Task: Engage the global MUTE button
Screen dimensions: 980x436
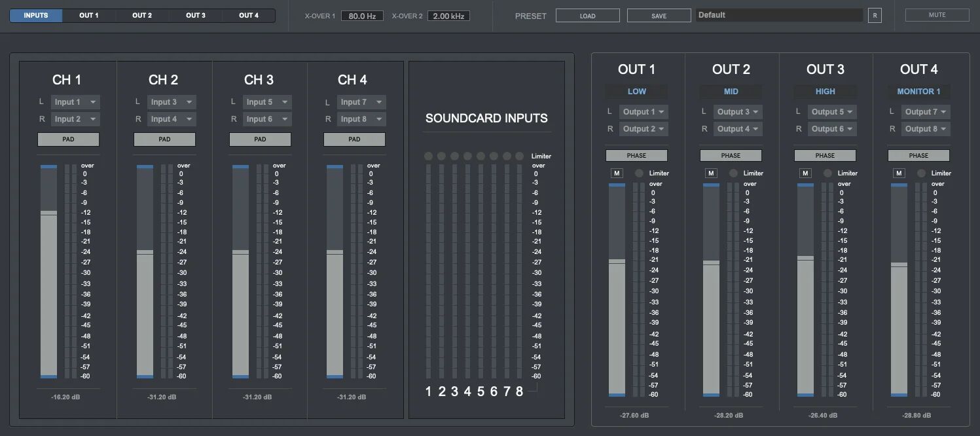Action: 937,14
